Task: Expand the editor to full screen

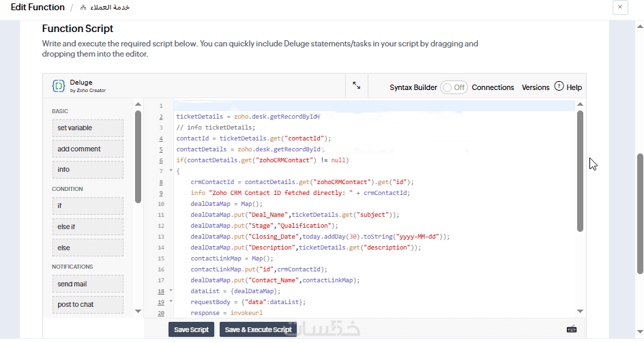Action: coord(357,86)
